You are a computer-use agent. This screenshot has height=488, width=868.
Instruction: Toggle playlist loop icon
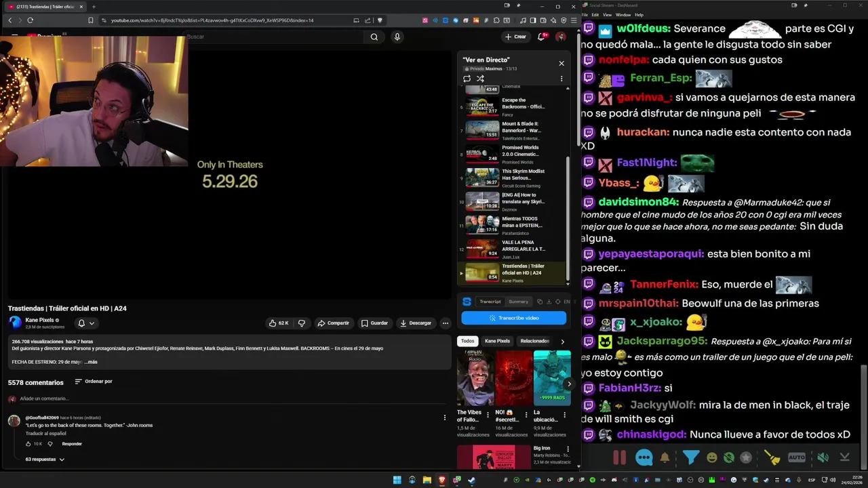467,79
